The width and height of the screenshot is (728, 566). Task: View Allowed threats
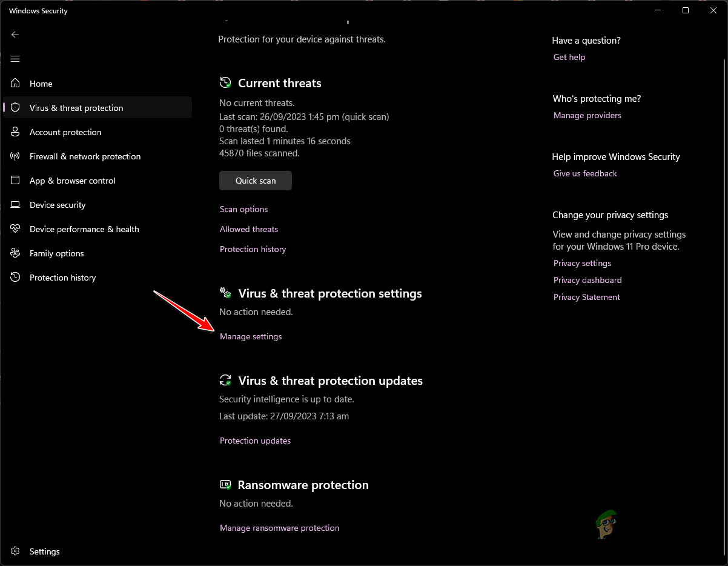point(248,229)
